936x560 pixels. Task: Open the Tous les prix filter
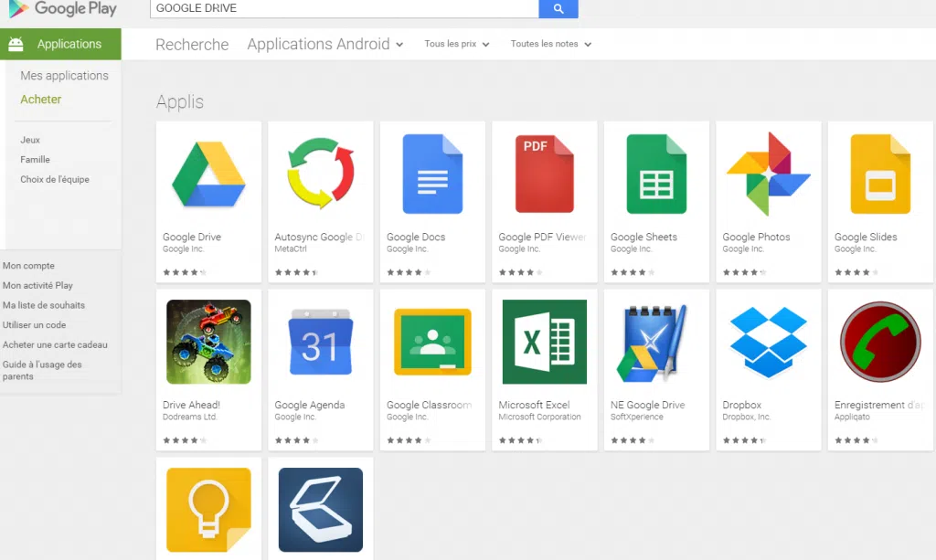click(x=457, y=44)
